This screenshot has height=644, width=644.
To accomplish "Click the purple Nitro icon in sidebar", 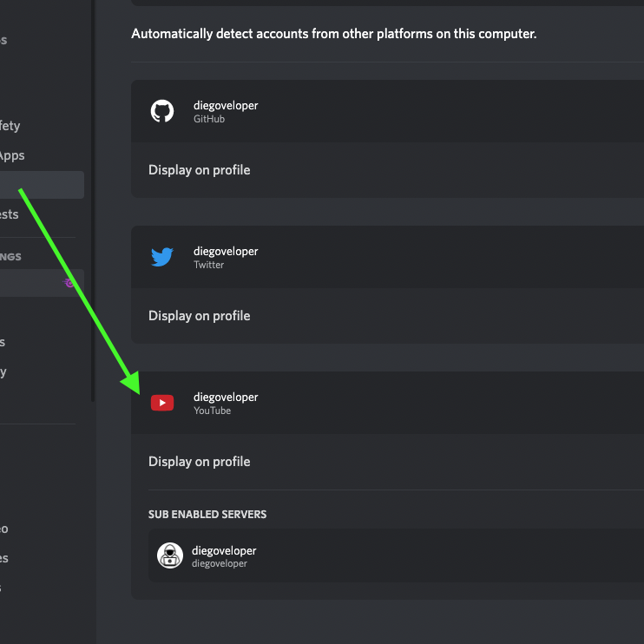I will click(x=69, y=282).
